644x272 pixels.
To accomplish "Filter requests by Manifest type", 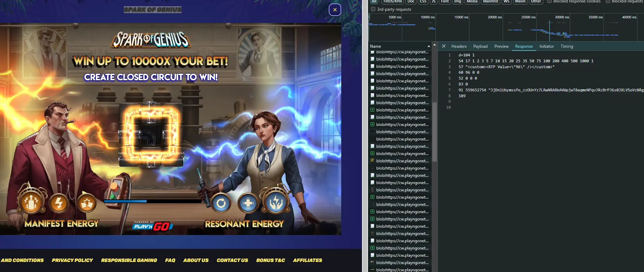I will (491, 1).
